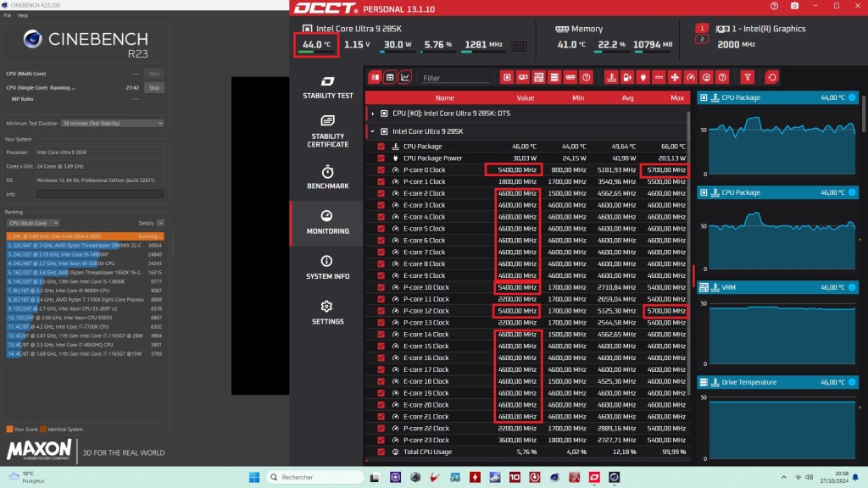The width and height of the screenshot is (868, 488).
Task: Open the Cinebench taskbar icon
Action: pyautogui.click(x=614, y=477)
